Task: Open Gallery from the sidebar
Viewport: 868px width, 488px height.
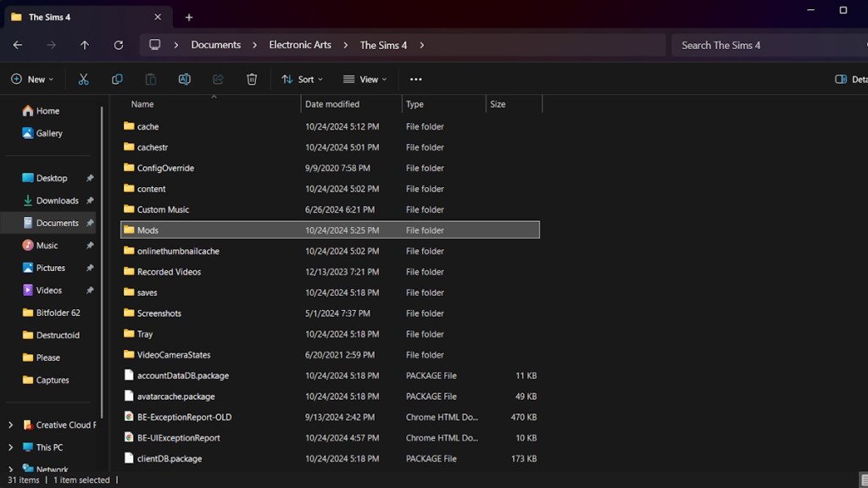Action: coord(49,133)
